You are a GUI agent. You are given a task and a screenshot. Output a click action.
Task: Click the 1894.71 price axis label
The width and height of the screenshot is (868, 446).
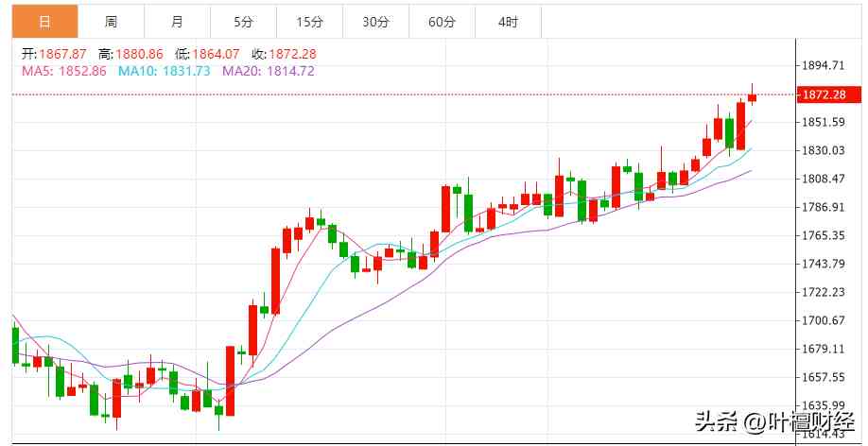823,65
